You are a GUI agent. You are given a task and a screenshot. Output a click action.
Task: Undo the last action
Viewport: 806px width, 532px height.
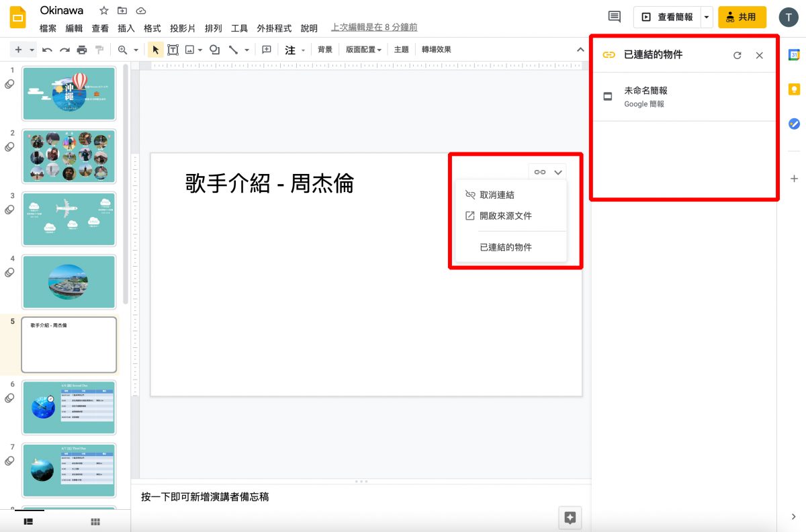click(47, 50)
